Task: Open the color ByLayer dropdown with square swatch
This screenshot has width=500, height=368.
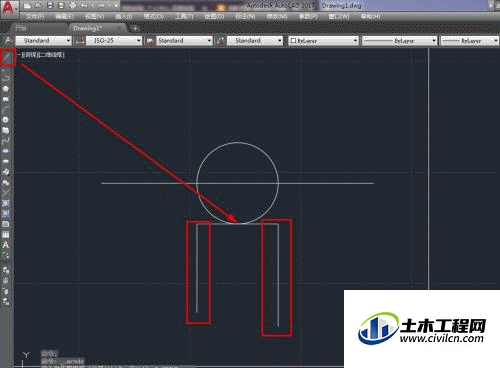Action: pyautogui.click(x=323, y=41)
